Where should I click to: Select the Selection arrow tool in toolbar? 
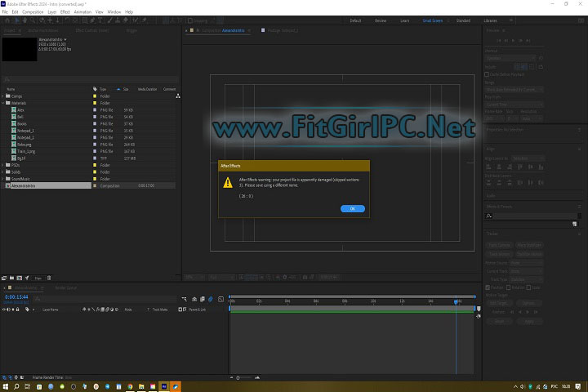(x=15, y=20)
